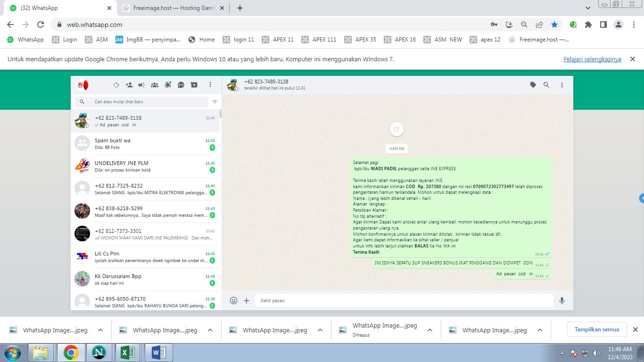Close the downloads bar
Viewport: 644px width, 362px height.
point(635,329)
